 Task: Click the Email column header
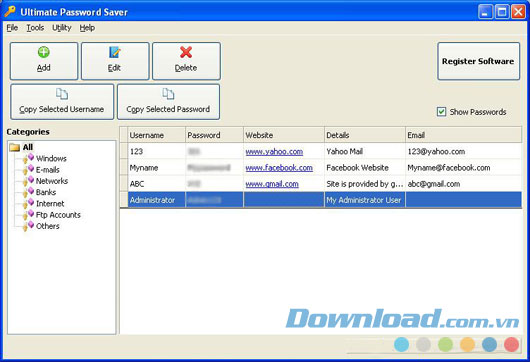click(463, 135)
